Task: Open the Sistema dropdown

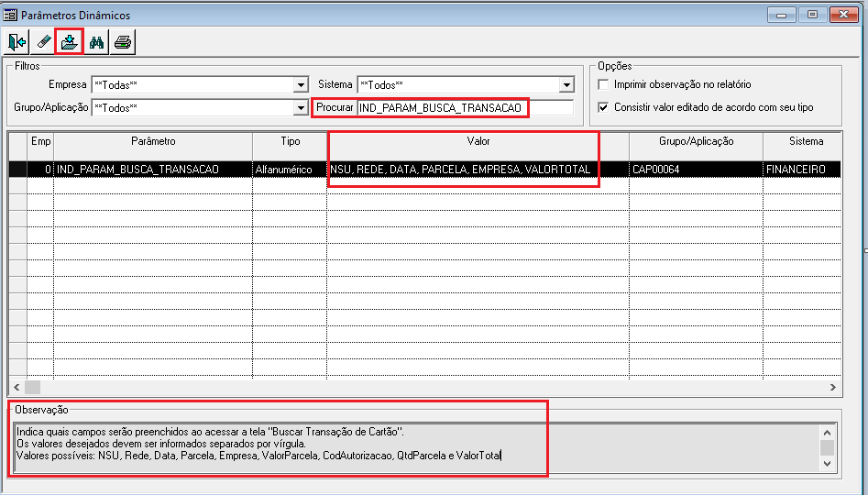Action: (x=566, y=85)
